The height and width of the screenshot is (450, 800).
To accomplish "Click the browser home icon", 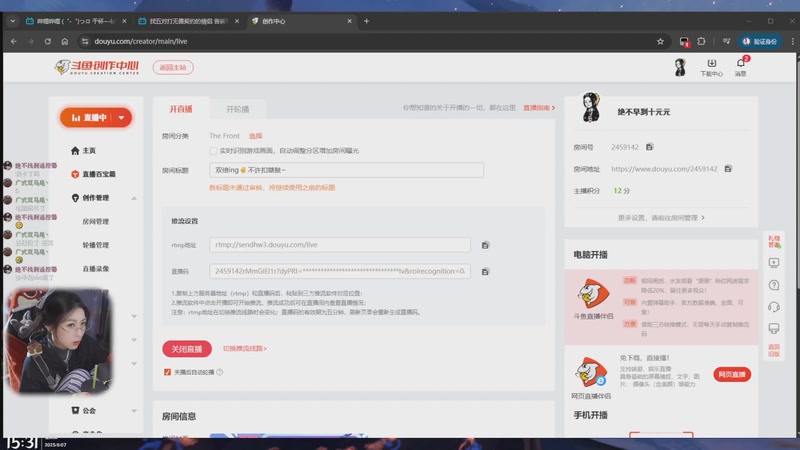I will [x=64, y=41].
